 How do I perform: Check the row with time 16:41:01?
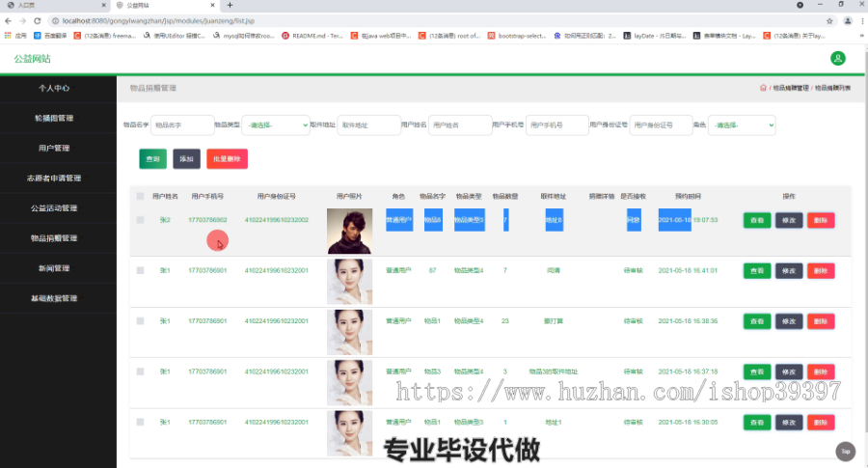(x=140, y=270)
